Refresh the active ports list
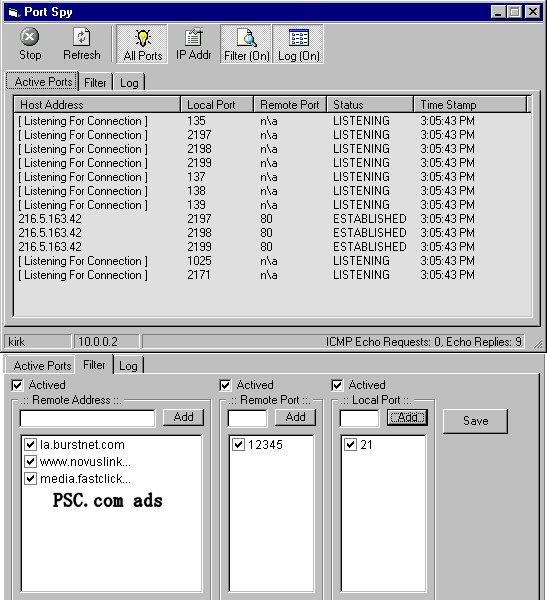The image size is (547, 600). pyautogui.click(x=82, y=44)
